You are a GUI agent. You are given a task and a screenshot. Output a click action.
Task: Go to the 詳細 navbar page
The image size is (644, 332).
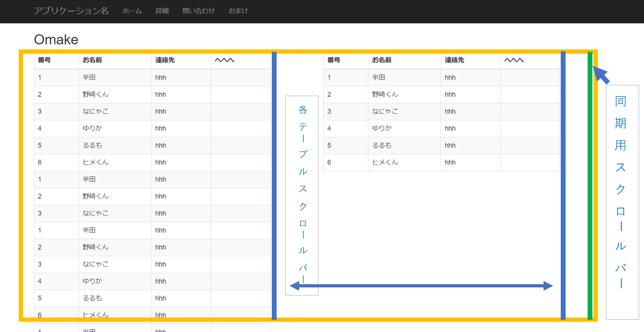[162, 11]
